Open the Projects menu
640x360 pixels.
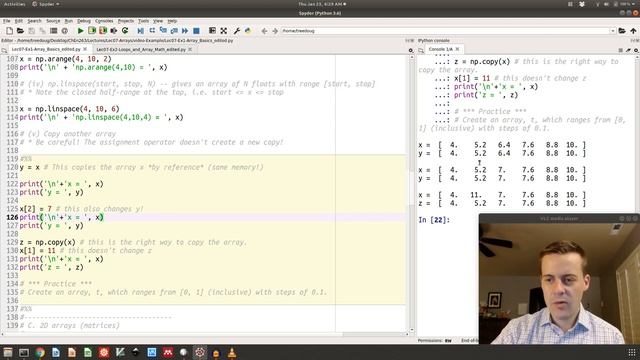point(126,21)
